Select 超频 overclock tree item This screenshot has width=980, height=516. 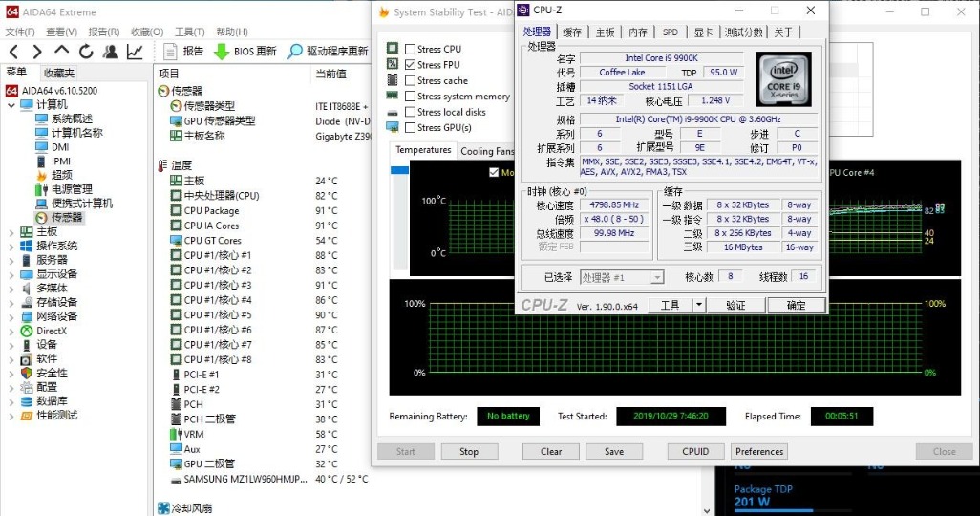[x=61, y=175]
